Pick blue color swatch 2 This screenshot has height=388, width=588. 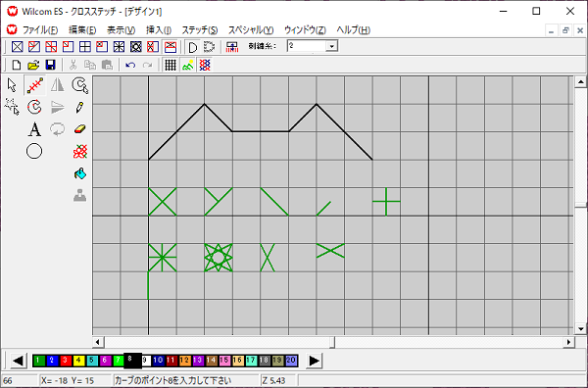(52, 361)
